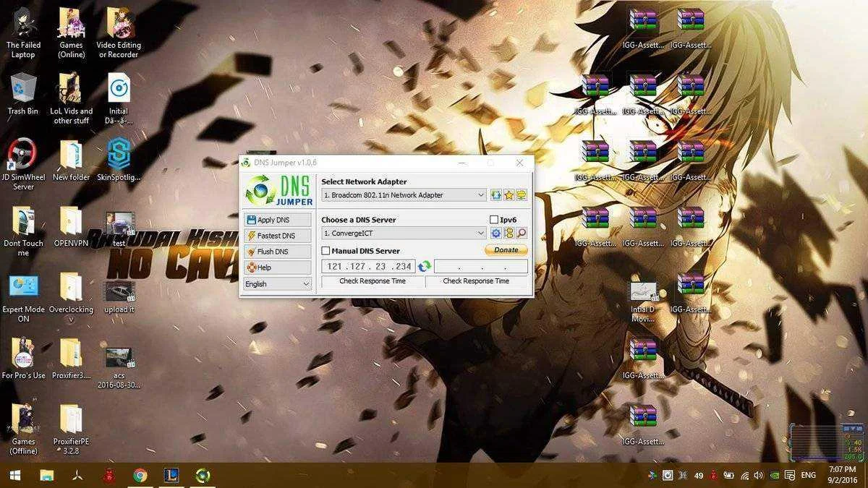Click the yellow star icon beside adapter dropdown
Image resolution: width=868 pixels, height=488 pixels.
(509, 195)
